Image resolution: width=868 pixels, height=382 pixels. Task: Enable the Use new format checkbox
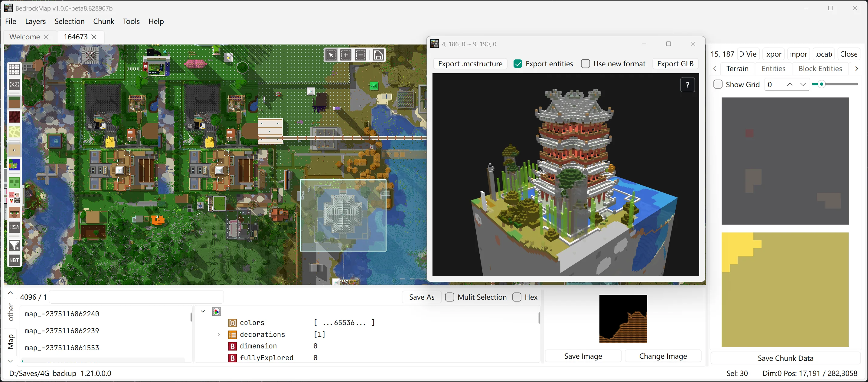586,64
